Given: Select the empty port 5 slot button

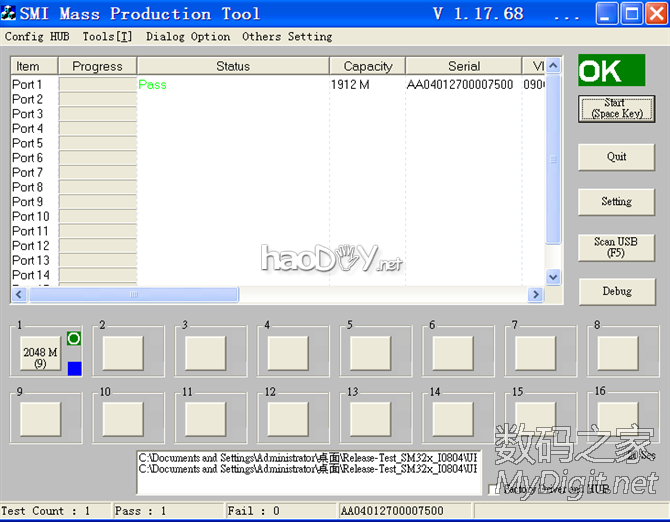Looking at the screenshot, I should coord(370,353).
